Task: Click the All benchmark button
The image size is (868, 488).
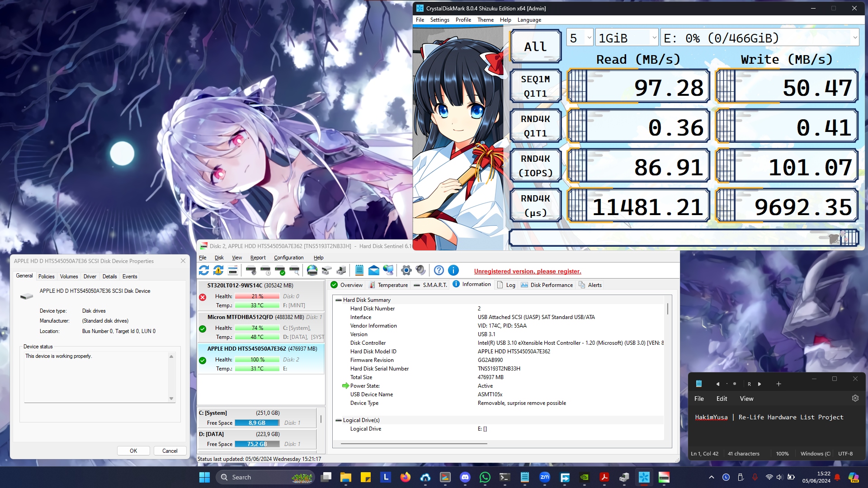Action: [536, 47]
